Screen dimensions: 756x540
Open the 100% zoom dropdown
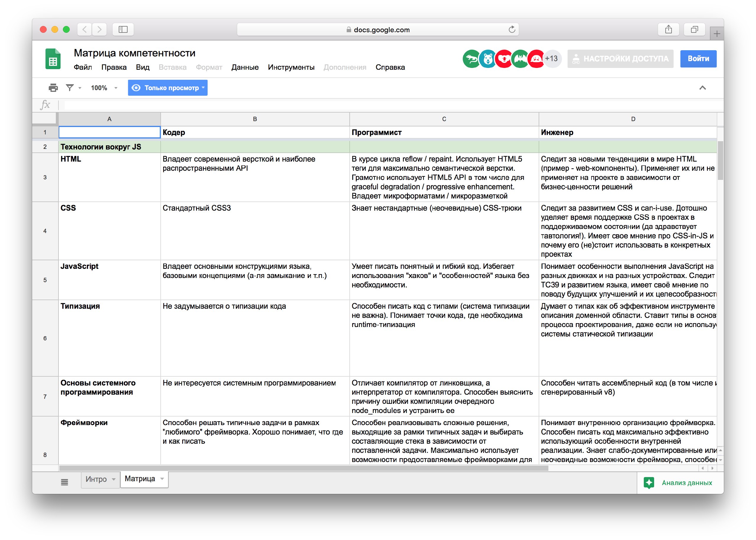pyautogui.click(x=104, y=88)
